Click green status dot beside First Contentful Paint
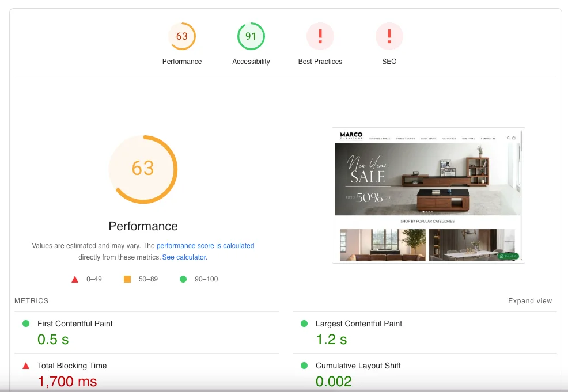568x392 pixels. [x=26, y=324]
